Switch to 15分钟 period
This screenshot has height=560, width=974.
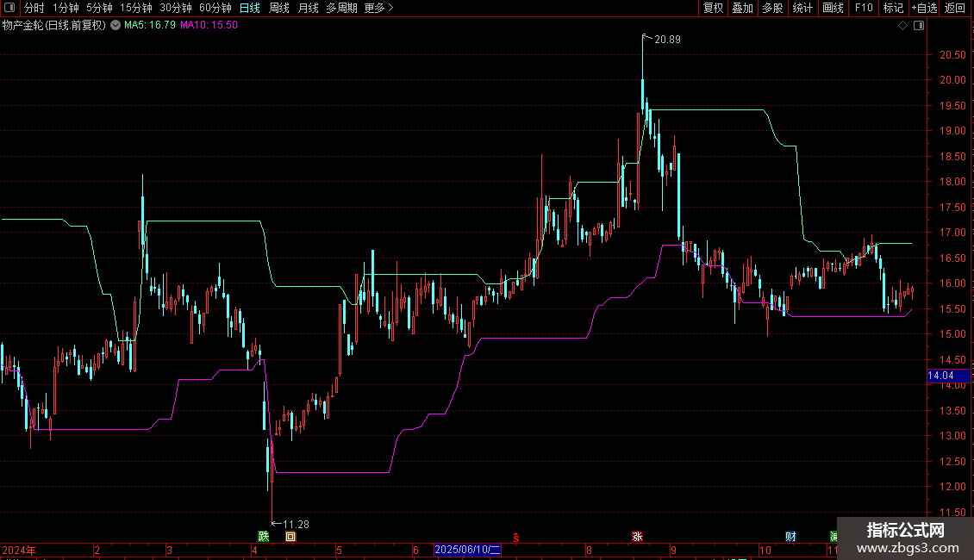click(x=136, y=8)
